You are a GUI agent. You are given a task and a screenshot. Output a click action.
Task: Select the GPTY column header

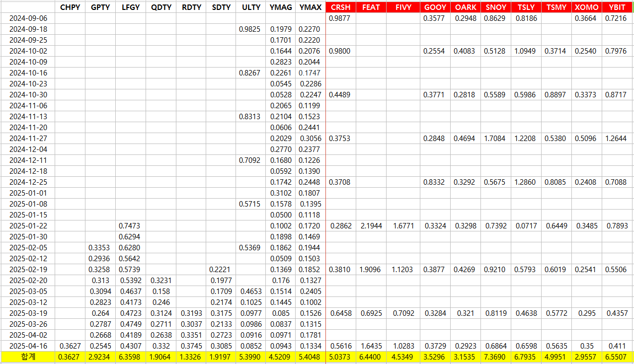tap(101, 7)
